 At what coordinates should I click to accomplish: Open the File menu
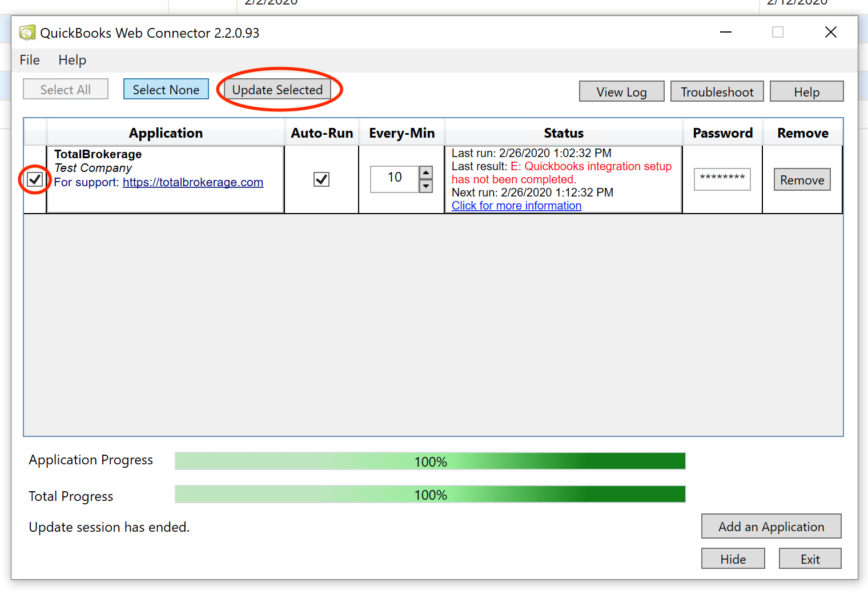pyautogui.click(x=30, y=60)
